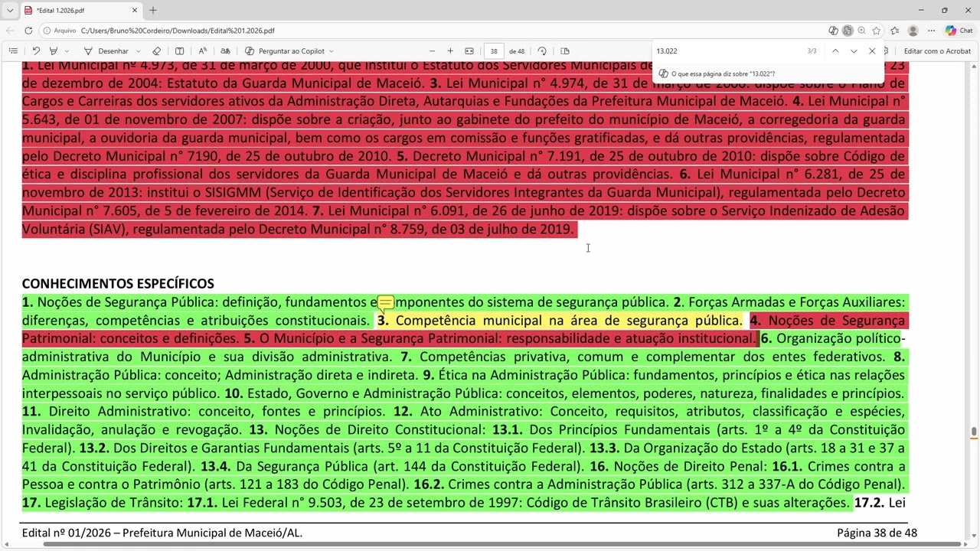Expand Perguntar ao Copilot dropdown arrow
The height and width of the screenshot is (551, 980).
(332, 51)
